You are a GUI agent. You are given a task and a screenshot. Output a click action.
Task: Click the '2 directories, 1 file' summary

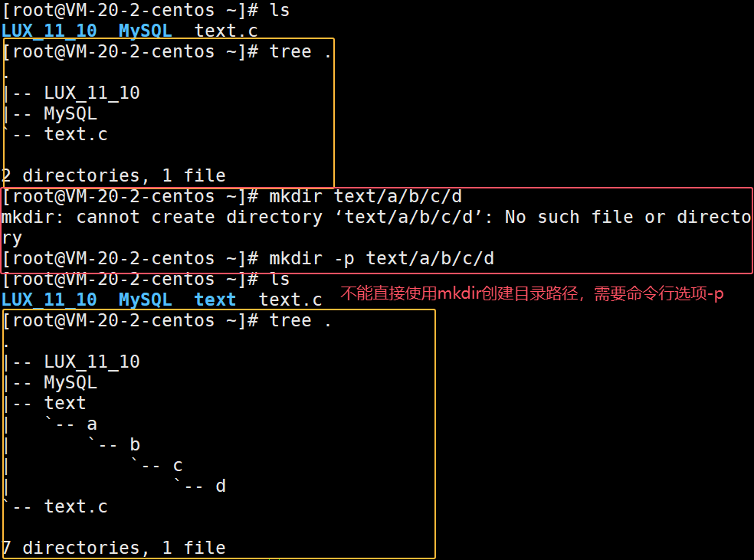pyautogui.click(x=113, y=175)
